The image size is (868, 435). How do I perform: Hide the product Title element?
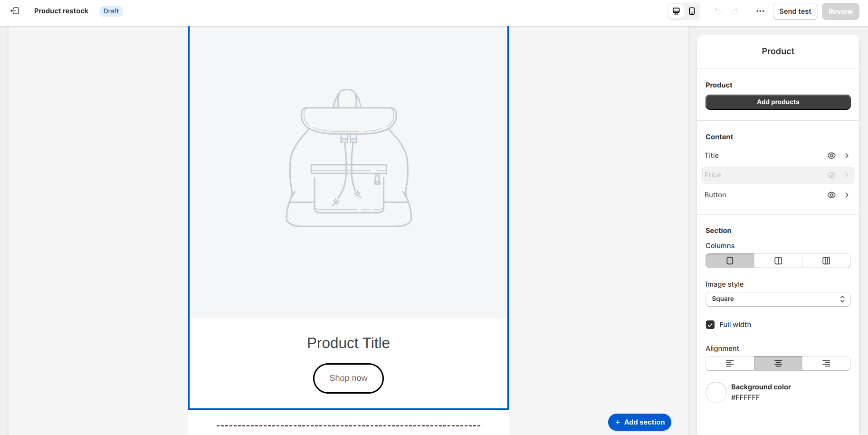click(x=831, y=155)
